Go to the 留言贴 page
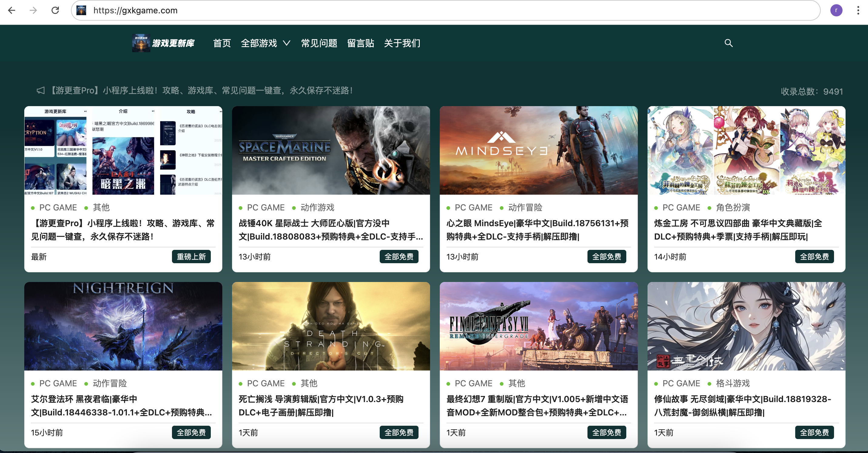This screenshot has height=453, width=868. tap(360, 43)
